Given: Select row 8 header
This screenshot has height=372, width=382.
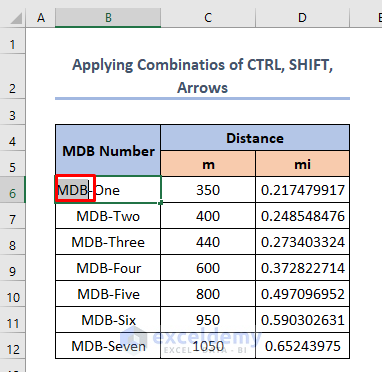Looking at the screenshot, I should tap(13, 242).
